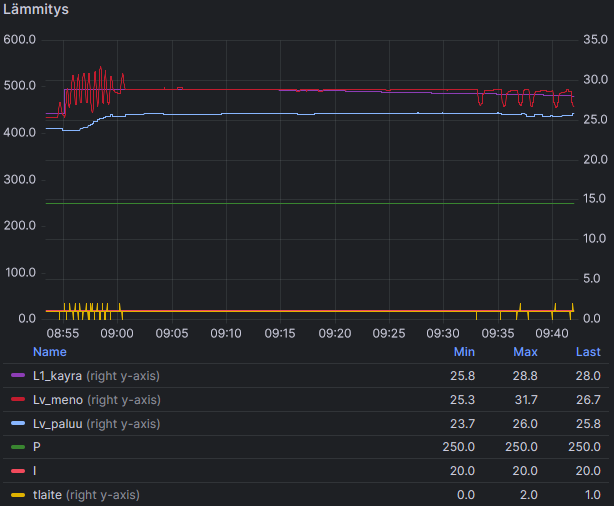
Task: Isolate the P series legend label
Action: click(37, 447)
